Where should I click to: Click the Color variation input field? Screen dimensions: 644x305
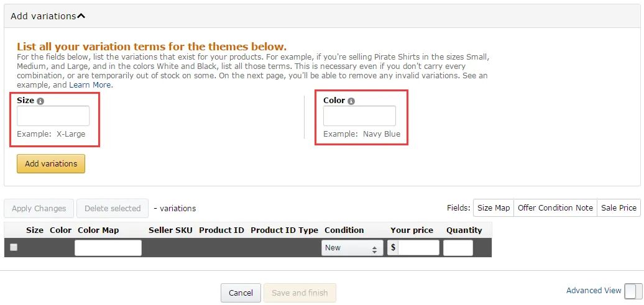359,116
